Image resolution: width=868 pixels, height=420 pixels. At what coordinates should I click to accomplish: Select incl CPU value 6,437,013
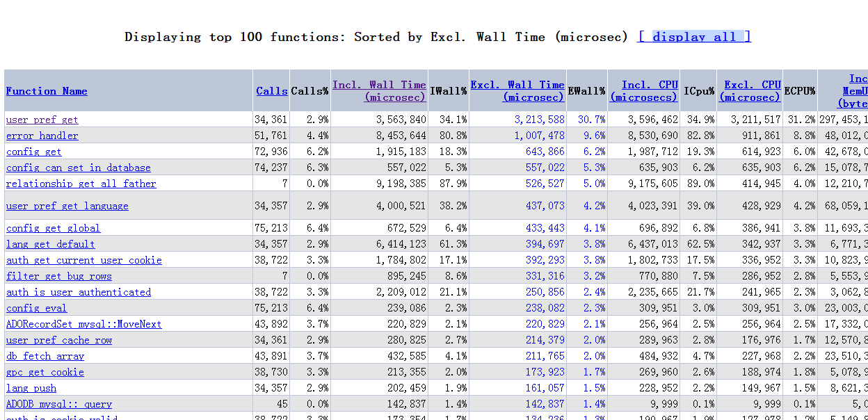pos(653,244)
